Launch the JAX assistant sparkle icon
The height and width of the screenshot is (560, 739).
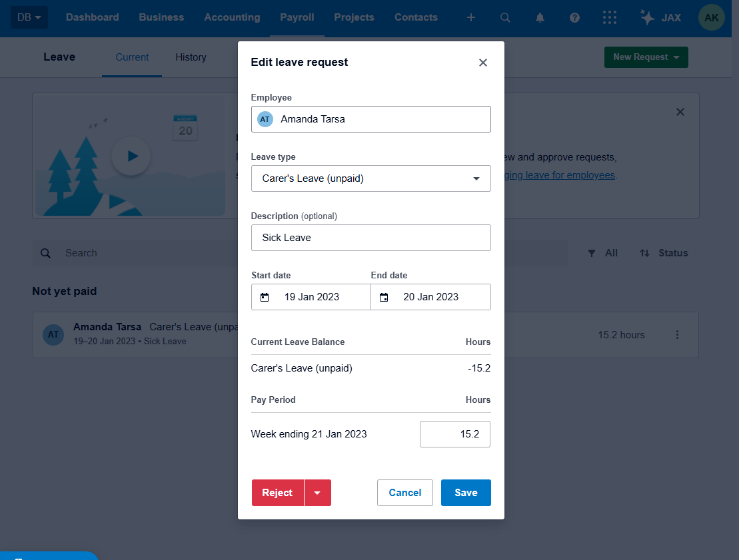tap(647, 18)
